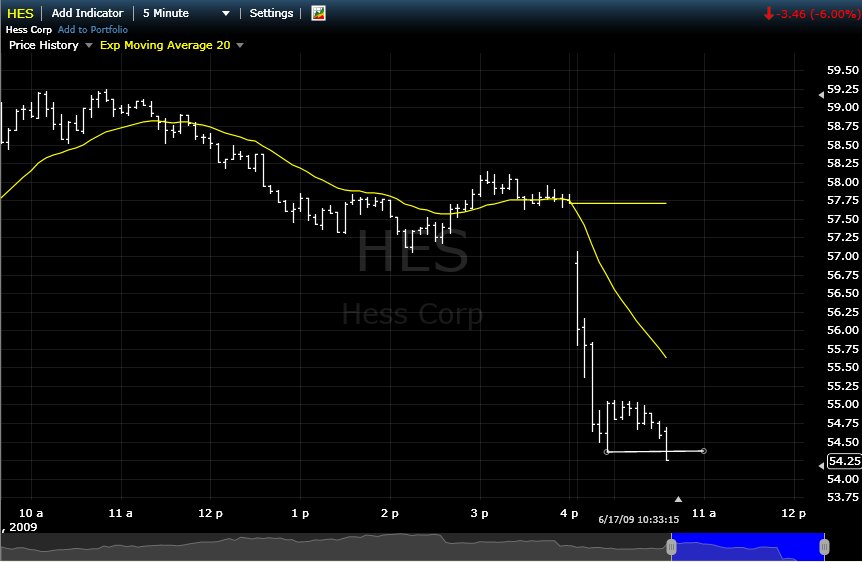Click the -3.46 (-6.00%) change indicator

pos(818,14)
